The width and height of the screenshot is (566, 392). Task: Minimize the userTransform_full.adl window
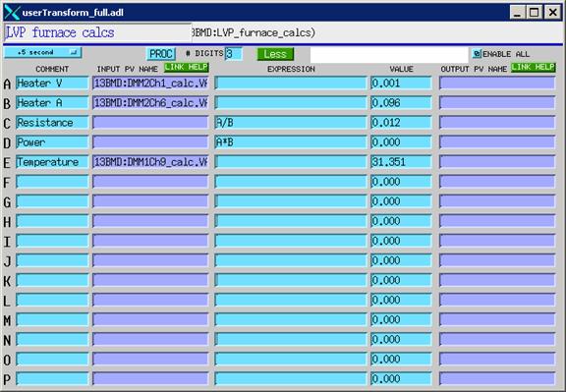(517, 13)
